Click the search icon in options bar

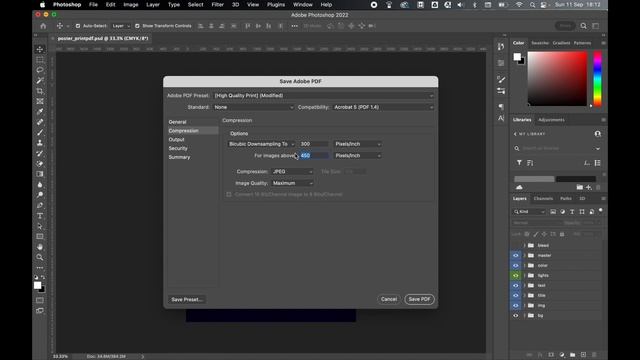[x=584, y=26]
